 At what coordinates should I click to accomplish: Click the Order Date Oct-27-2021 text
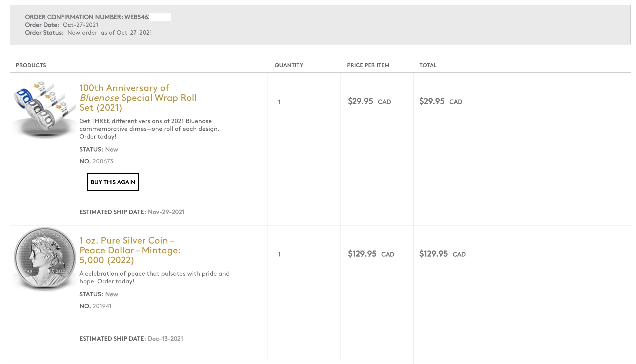click(x=62, y=25)
